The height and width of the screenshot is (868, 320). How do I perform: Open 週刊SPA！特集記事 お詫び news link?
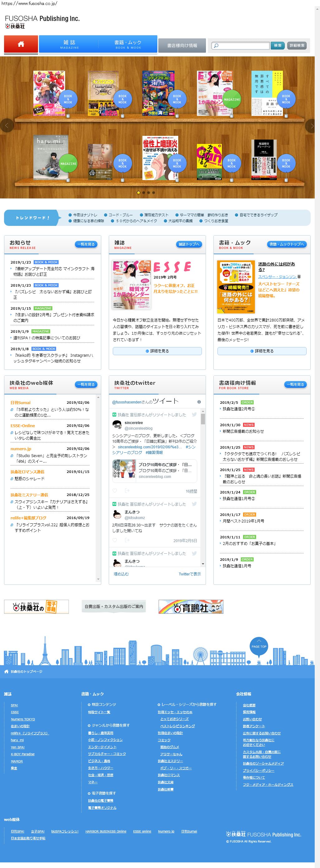pos(47,338)
